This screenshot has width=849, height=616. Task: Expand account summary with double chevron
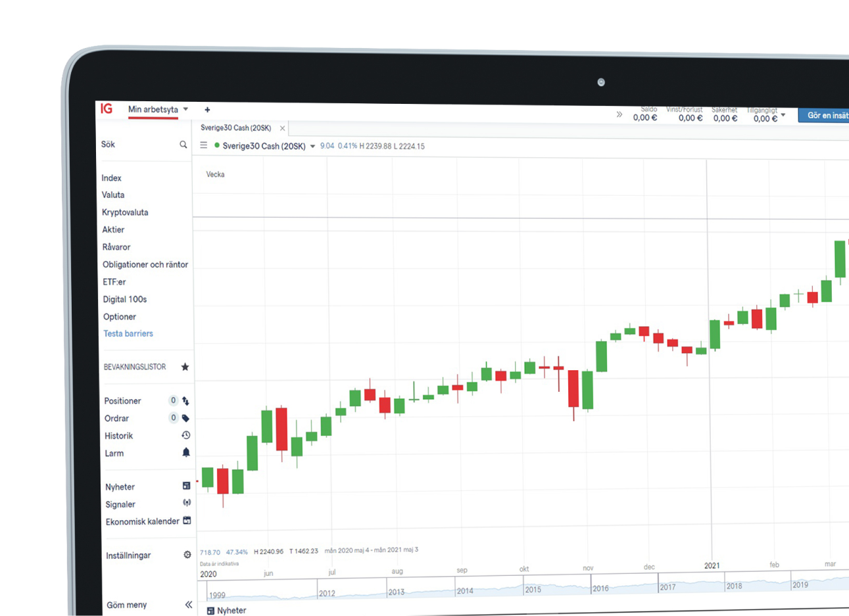[619, 114]
